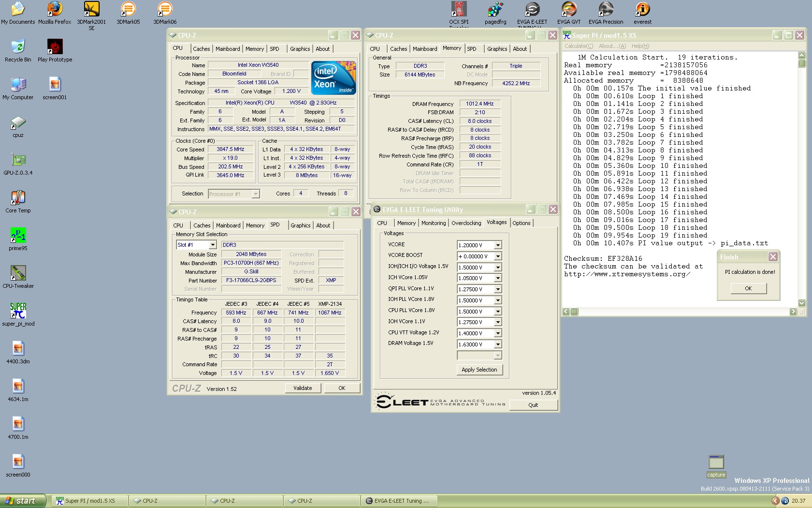This screenshot has width=812, height=508.
Task: Click the Windows Start button
Action: coord(23,501)
